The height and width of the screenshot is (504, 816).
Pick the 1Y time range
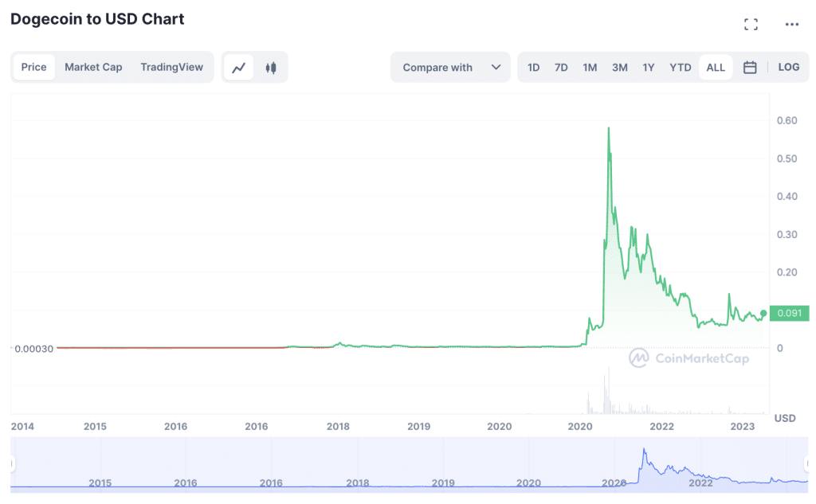[648, 67]
